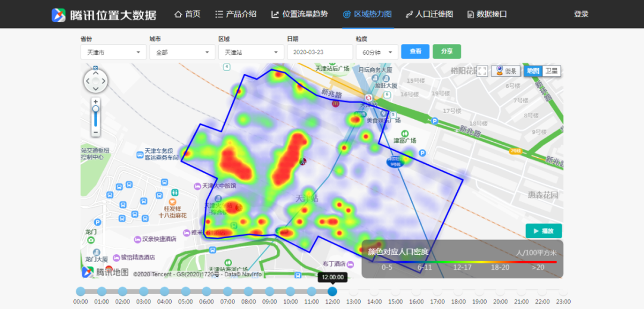Select the 18:00 timeline marker
This screenshot has width=644, height=309.
pos(459,291)
